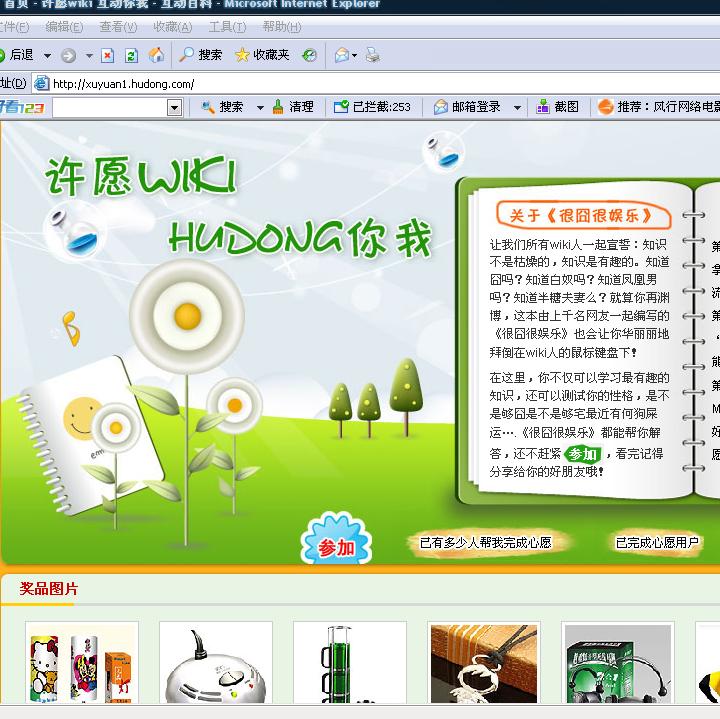Open the 帮助(H) menu
Screen dimensions: 720x719
click(281, 27)
